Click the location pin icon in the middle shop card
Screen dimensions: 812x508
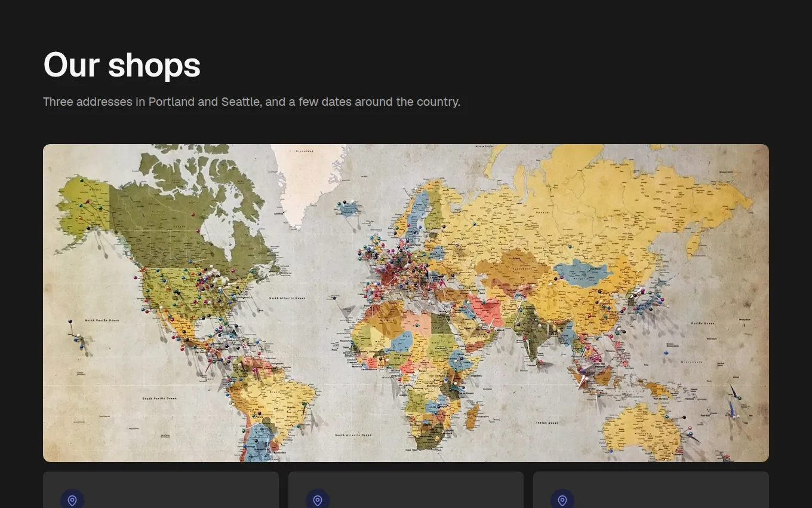point(318,500)
